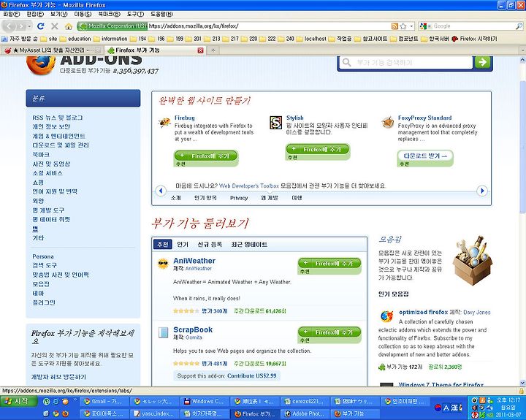Open optimized firefox collection link
The width and height of the screenshot is (526, 420).
click(x=423, y=312)
